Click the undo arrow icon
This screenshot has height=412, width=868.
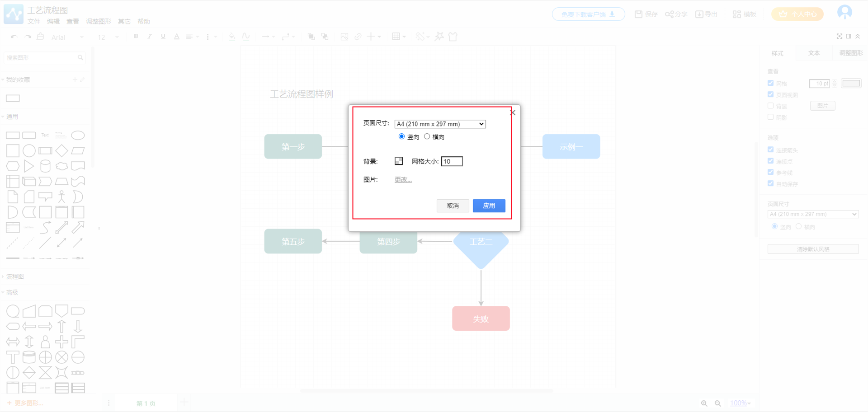click(x=14, y=37)
